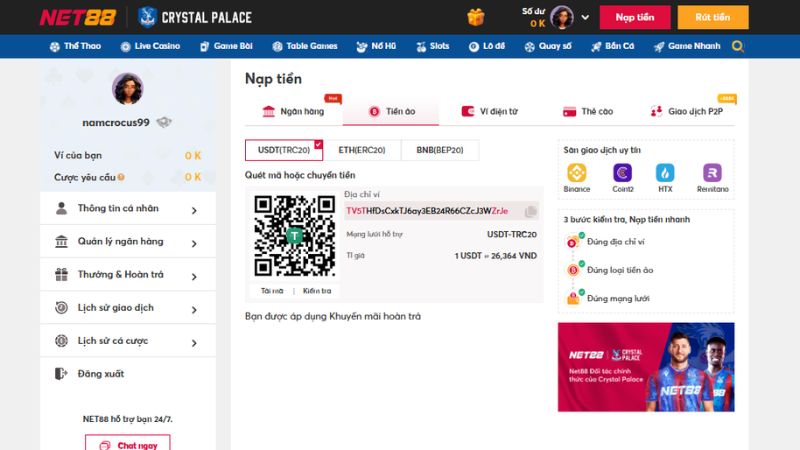
Task: Open the gift box promotions icon
Action: 476,17
